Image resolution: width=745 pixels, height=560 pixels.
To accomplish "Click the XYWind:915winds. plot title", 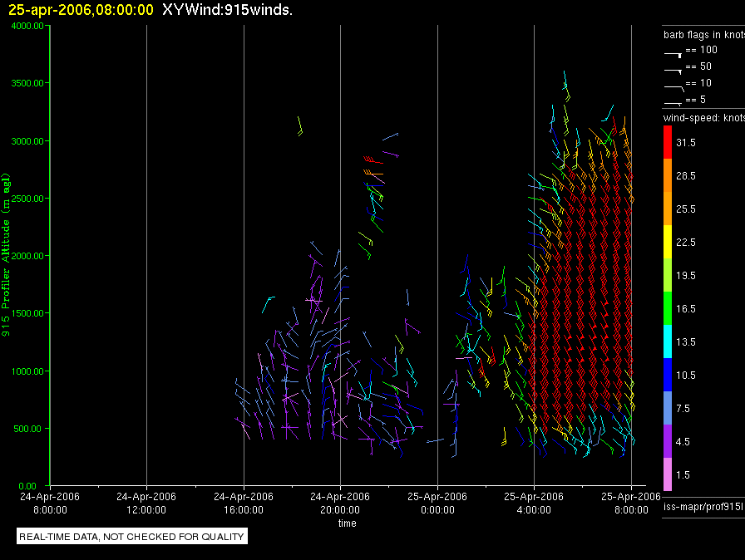I will click(x=227, y=9).
